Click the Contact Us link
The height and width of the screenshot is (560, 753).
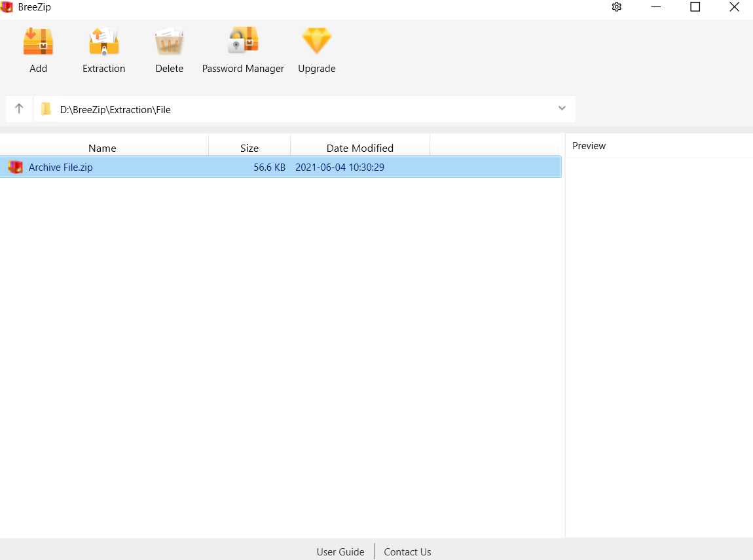(407, 551)
